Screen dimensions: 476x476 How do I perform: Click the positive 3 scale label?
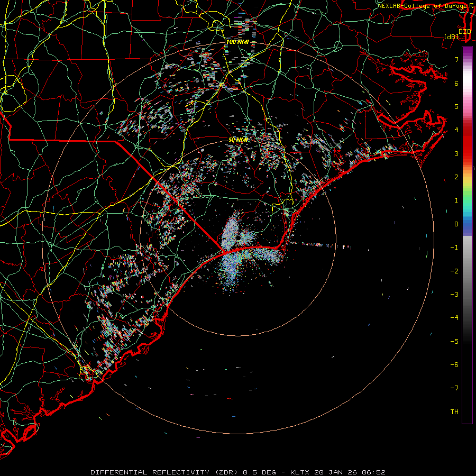[456, 153]
